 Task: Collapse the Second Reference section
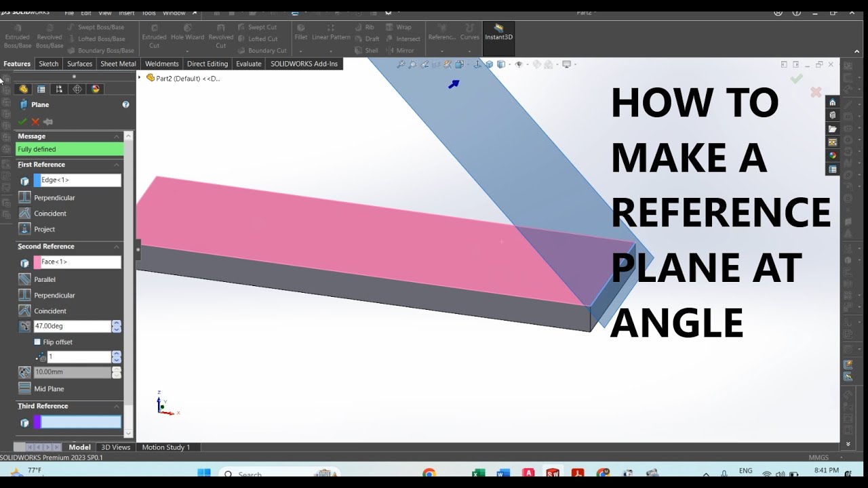(117, 247)
